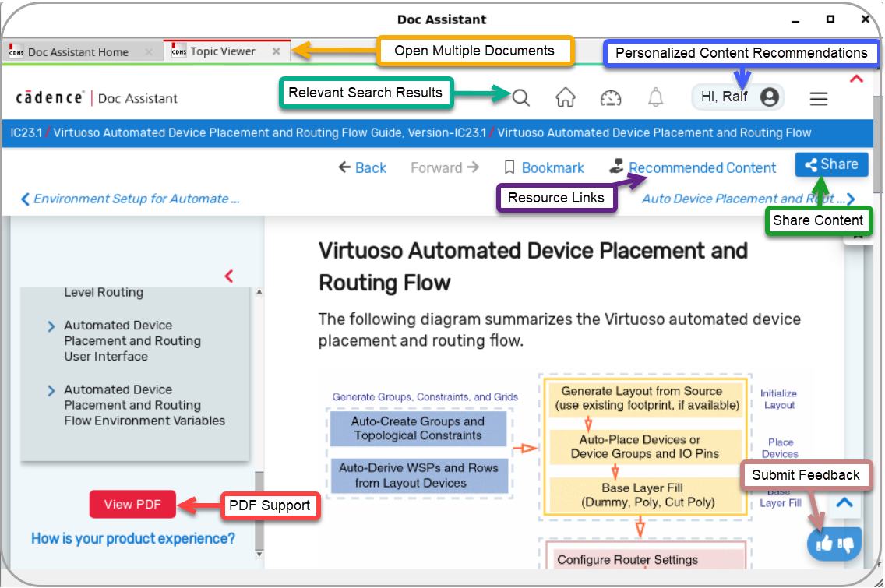
Task: Open IC23.1 in the breadcrumb
Action: 26,132
